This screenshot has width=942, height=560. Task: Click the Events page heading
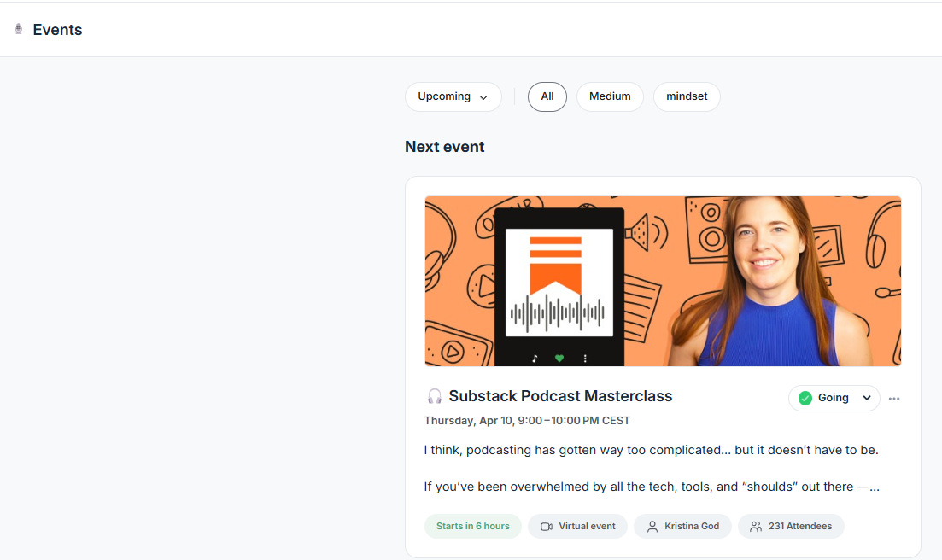coord(57,29)
